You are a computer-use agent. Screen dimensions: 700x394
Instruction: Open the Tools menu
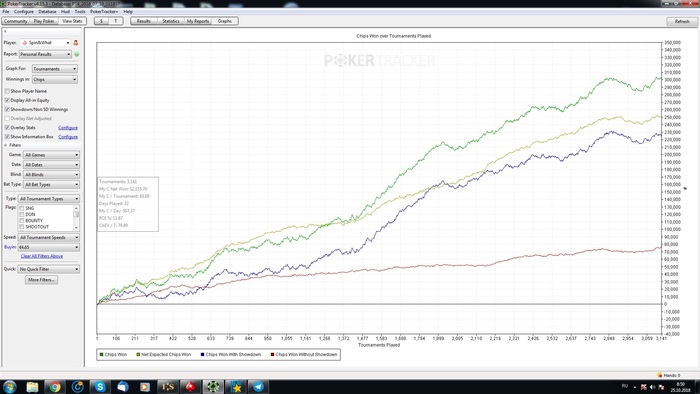click(x=80, y=12)
